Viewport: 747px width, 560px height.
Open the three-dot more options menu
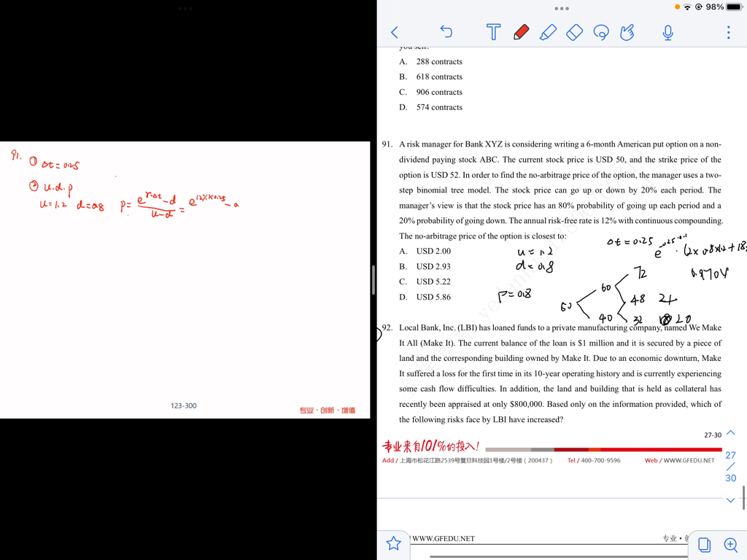[728, 32]
